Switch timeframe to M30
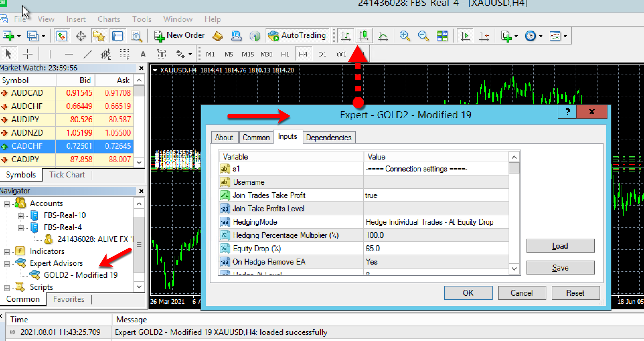This screenshot has width=644, height=341. click(266, 54)
